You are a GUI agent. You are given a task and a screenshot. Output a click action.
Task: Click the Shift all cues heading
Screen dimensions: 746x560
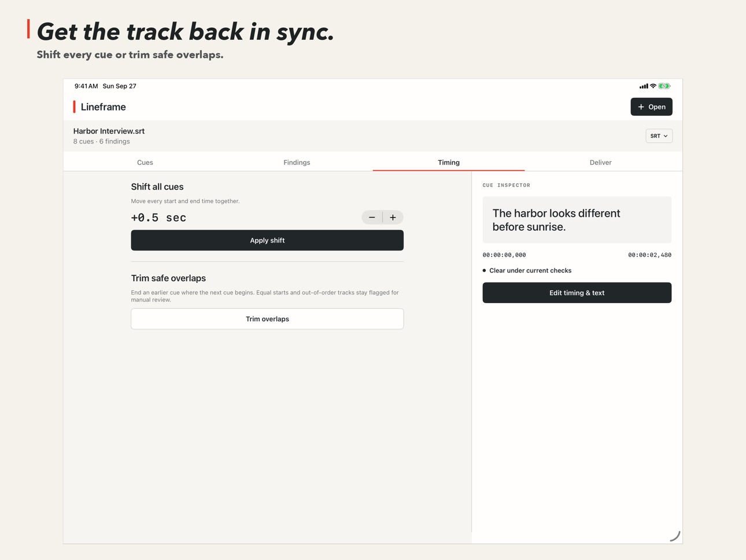(x=157, y=187)
